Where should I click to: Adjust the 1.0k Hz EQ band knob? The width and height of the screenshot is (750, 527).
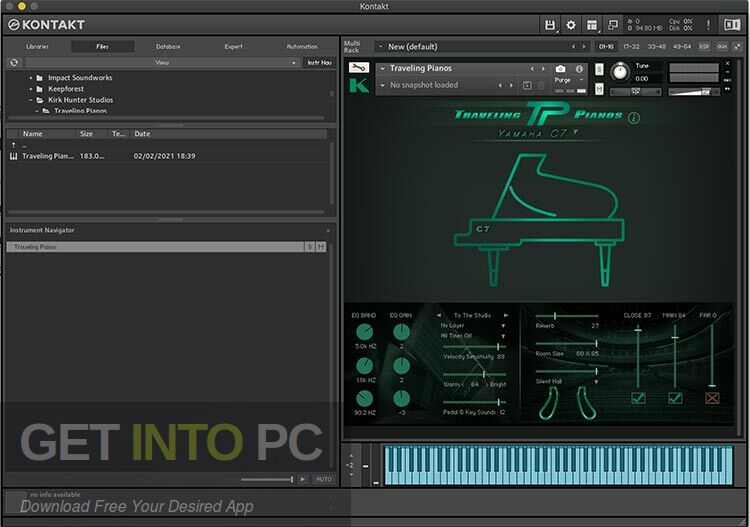pyautogui.click(x=364, y=366)
